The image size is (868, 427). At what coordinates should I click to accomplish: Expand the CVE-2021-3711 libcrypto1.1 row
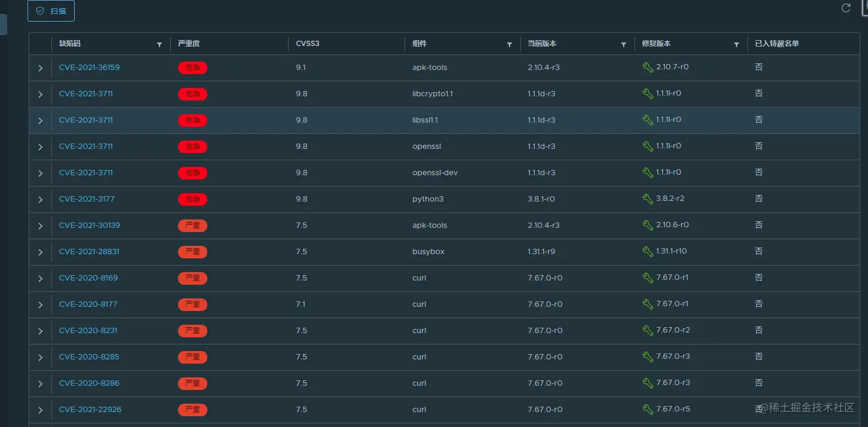coord(41,94)
